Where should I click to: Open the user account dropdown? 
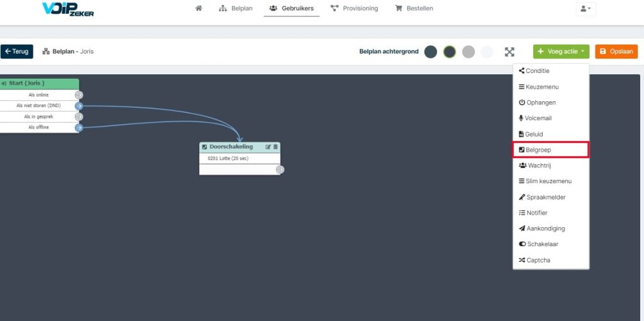(x=586, y=9)
